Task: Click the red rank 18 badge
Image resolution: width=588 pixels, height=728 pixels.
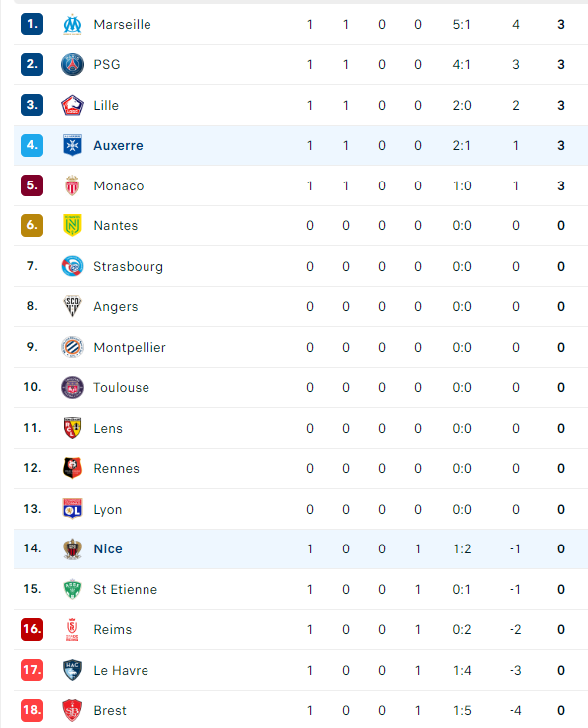Action: pos(32,710)
